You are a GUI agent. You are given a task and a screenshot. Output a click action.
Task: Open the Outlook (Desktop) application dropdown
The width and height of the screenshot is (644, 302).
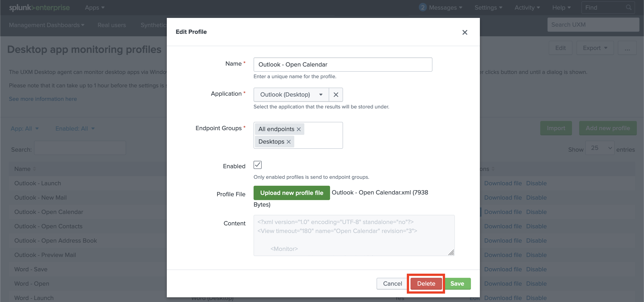[291, 95]
